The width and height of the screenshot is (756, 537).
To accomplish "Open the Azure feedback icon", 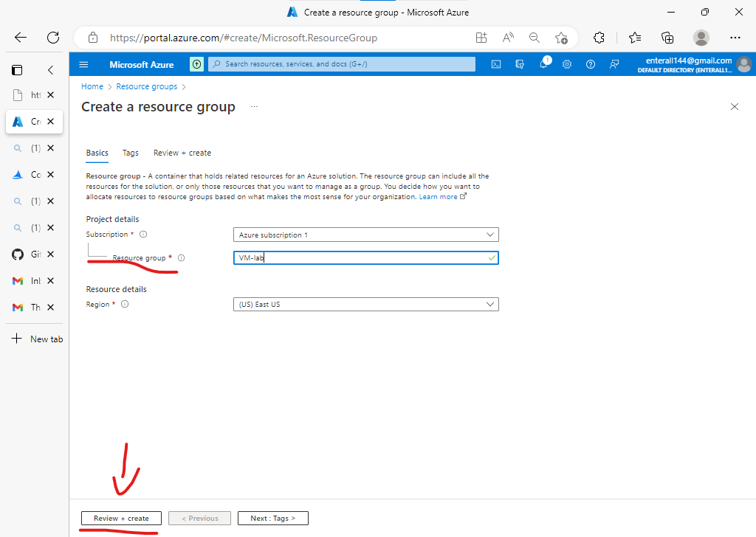I will pos(614,65).
